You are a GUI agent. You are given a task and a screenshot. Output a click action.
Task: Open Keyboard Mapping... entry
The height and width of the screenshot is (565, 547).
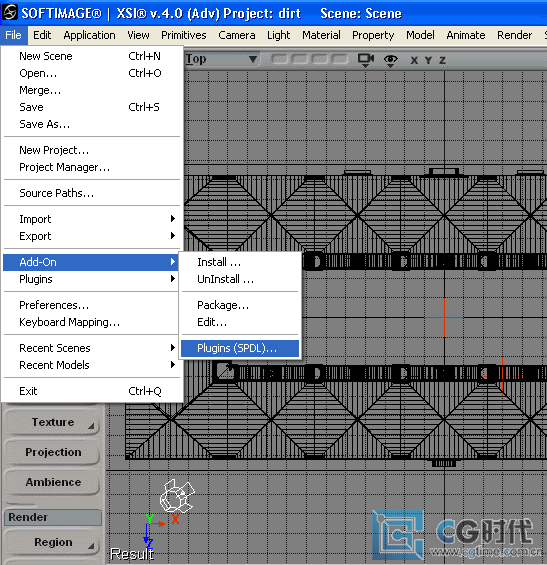coord(92,322)
